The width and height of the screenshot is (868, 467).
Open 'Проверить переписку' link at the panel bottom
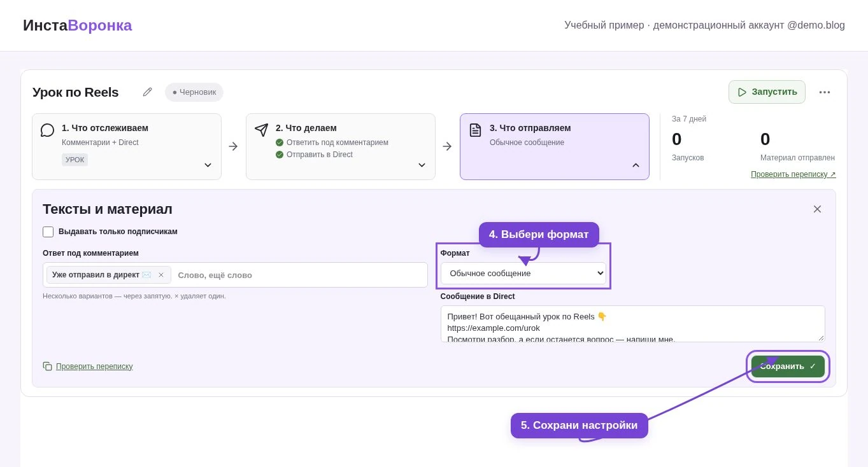94,366
